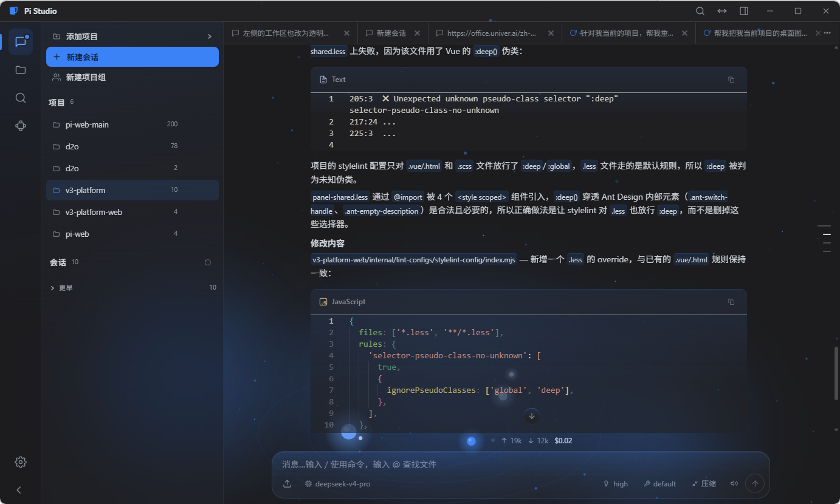This screenshot has height=504, width=840.
Task: Send message with the up-arrow button
Action: point(755,484)
